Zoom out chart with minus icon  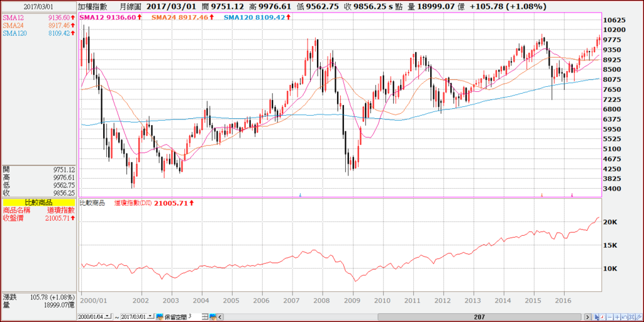tap(610, 317)
